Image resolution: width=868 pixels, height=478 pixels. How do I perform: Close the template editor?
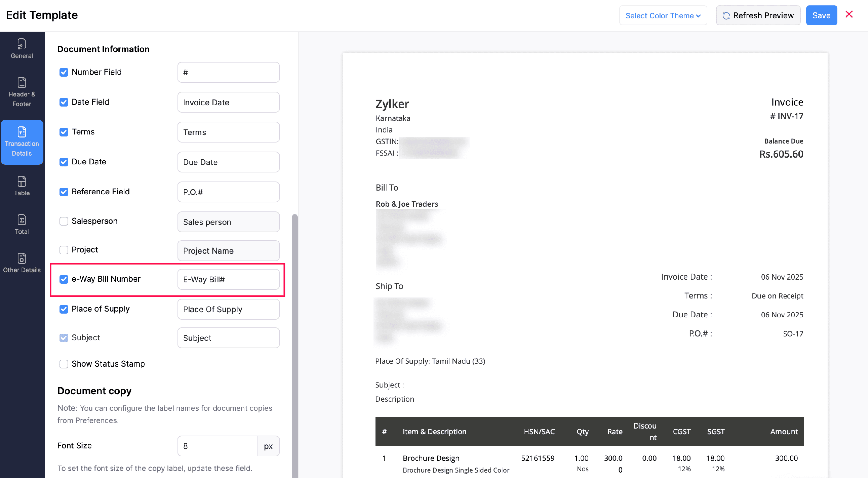[849, 14]
